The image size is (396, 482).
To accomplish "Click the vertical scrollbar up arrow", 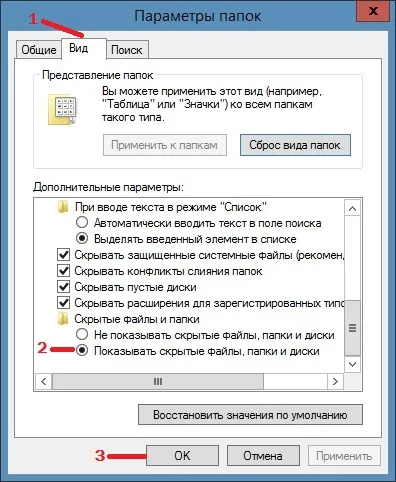I will point(353,208).
